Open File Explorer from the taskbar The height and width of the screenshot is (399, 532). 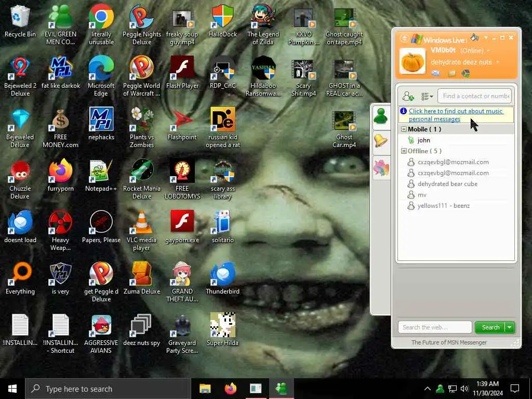tap(205, 389)
